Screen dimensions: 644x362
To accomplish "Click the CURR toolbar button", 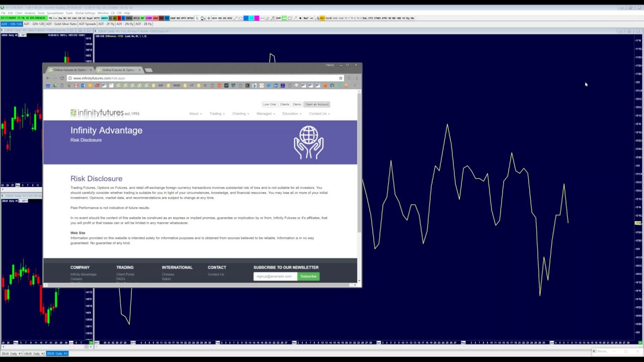I will (148, 18).
